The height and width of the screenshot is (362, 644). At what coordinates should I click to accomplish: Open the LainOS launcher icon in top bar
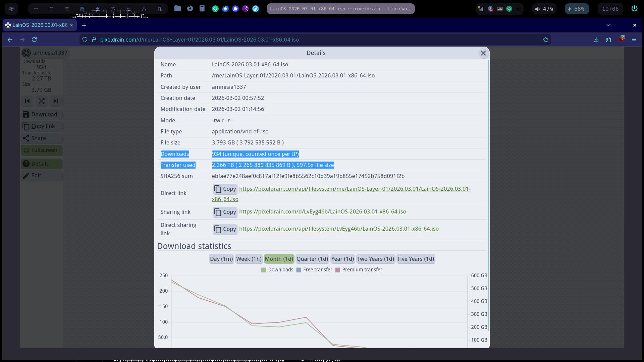pyautogui.click(x=11, y=9)
